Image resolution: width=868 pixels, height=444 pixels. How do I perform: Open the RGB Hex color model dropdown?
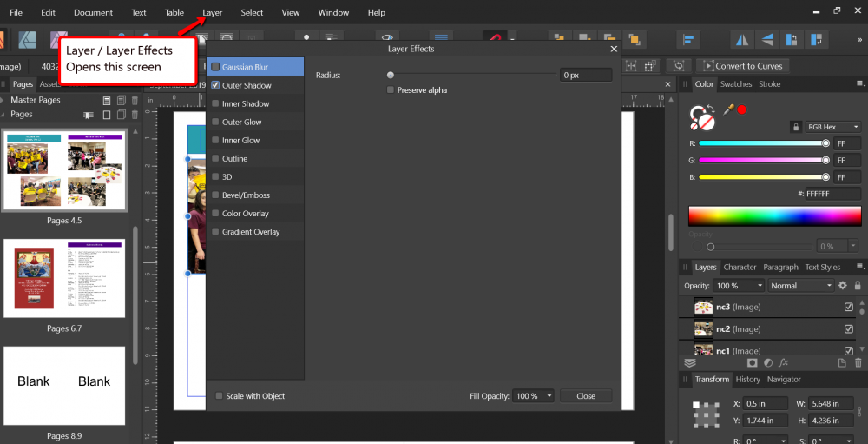tap(832, 127)
